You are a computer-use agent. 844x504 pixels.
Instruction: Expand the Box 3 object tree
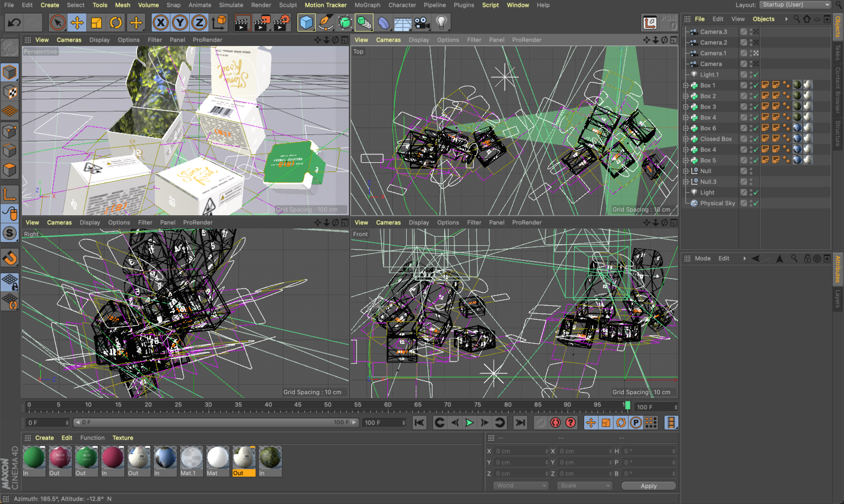click(x=686, y=107)
